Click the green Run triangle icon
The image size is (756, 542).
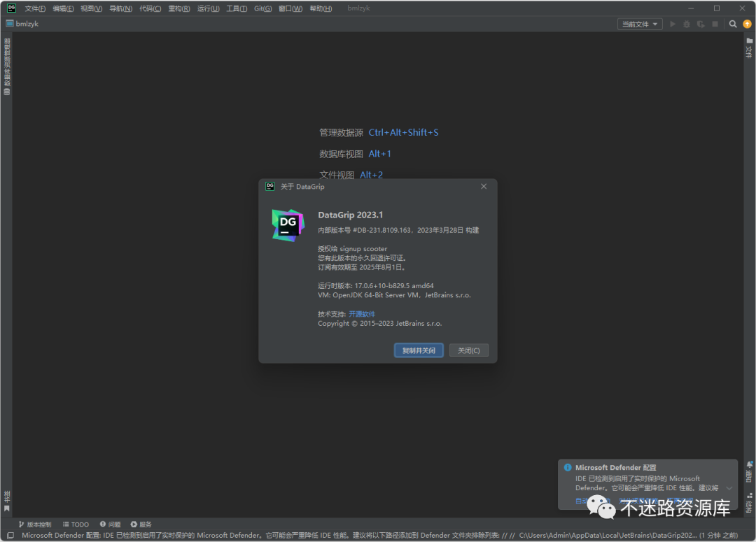[x=673, y=24]
